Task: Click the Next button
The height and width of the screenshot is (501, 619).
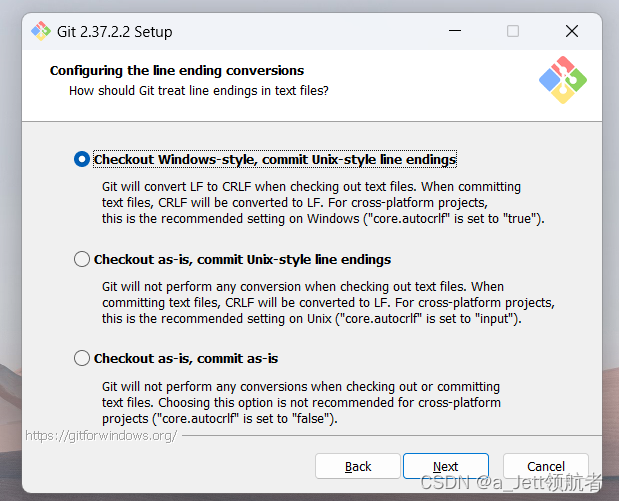Action: 446,466
